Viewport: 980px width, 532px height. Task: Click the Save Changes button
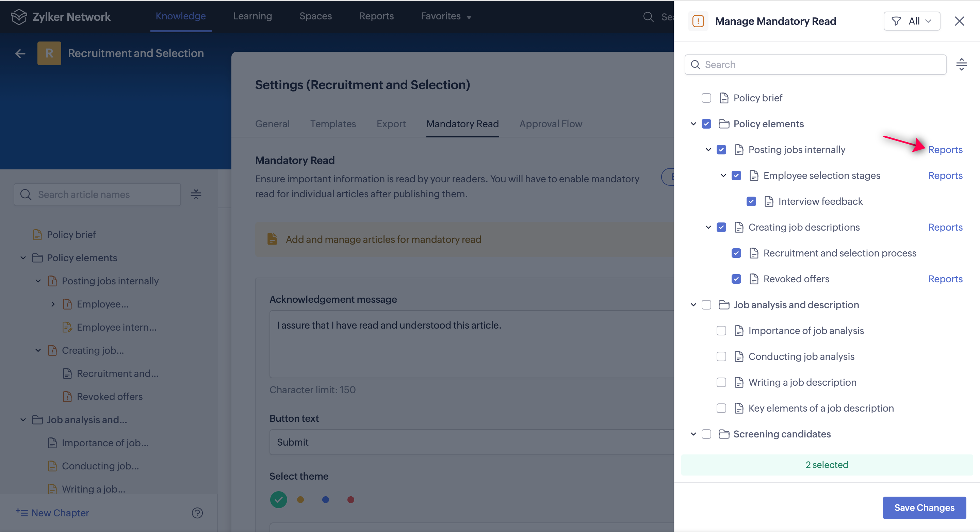(x=924, y=508)
